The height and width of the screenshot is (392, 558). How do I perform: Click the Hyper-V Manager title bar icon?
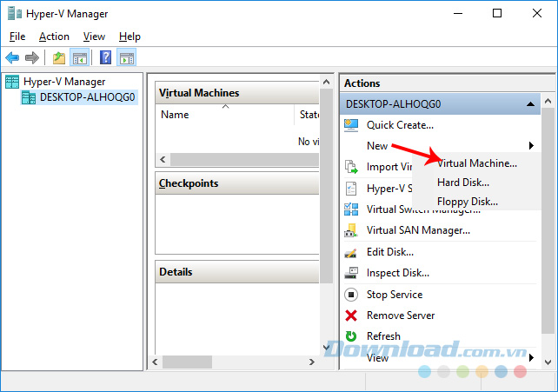(14, 14)
